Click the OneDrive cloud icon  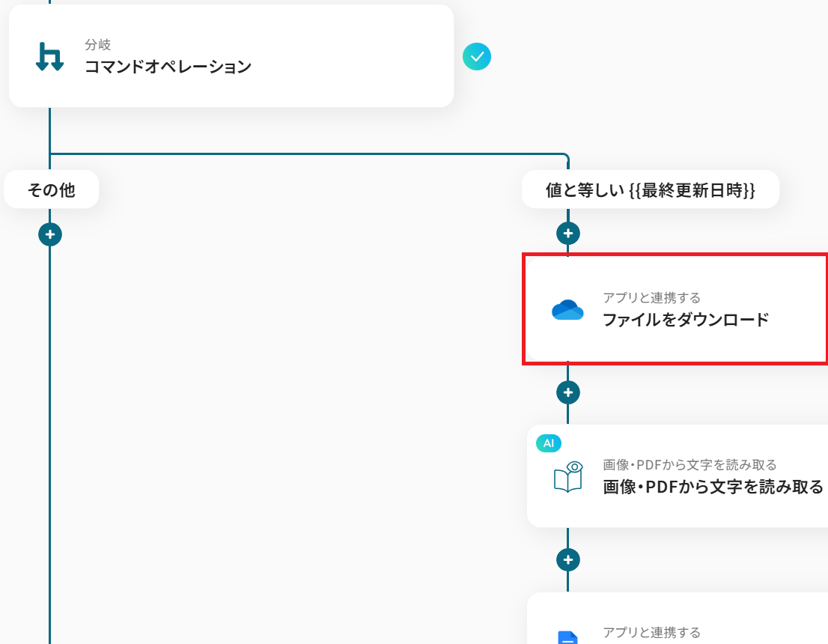tap(567, 309)
